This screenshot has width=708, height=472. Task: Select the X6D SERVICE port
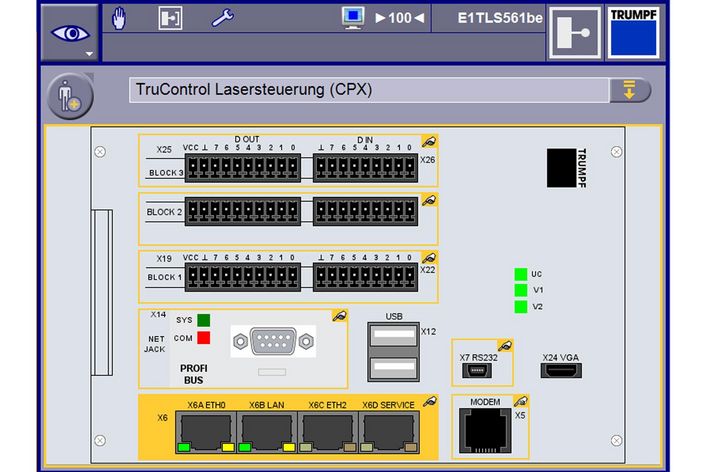387,428
